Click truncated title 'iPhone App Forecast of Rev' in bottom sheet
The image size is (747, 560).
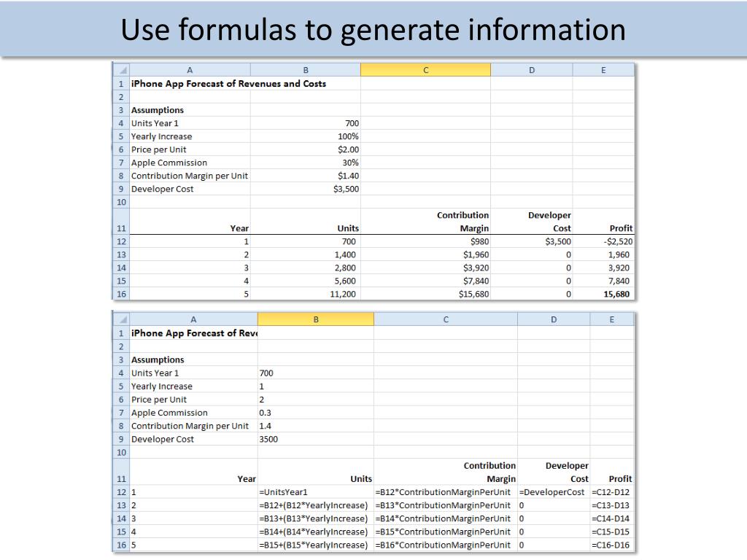[194, 333]
